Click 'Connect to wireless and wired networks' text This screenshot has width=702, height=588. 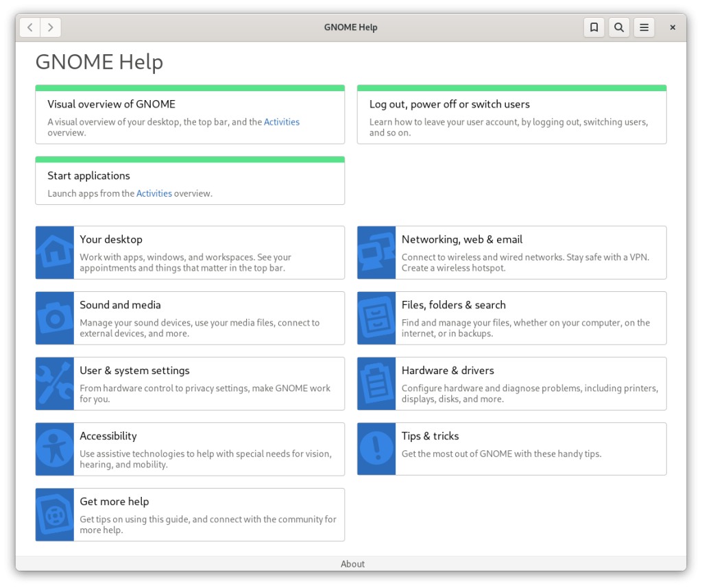pyautogui.click(x=525, y=262)
